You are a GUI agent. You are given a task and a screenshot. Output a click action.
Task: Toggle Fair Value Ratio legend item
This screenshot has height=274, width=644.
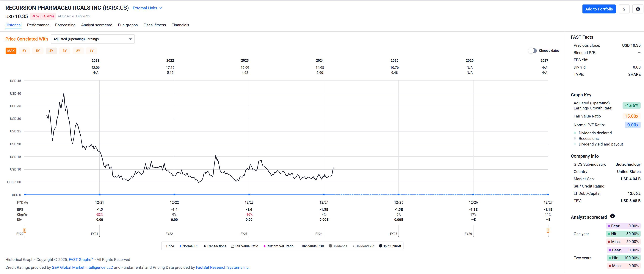click(245, 246)
